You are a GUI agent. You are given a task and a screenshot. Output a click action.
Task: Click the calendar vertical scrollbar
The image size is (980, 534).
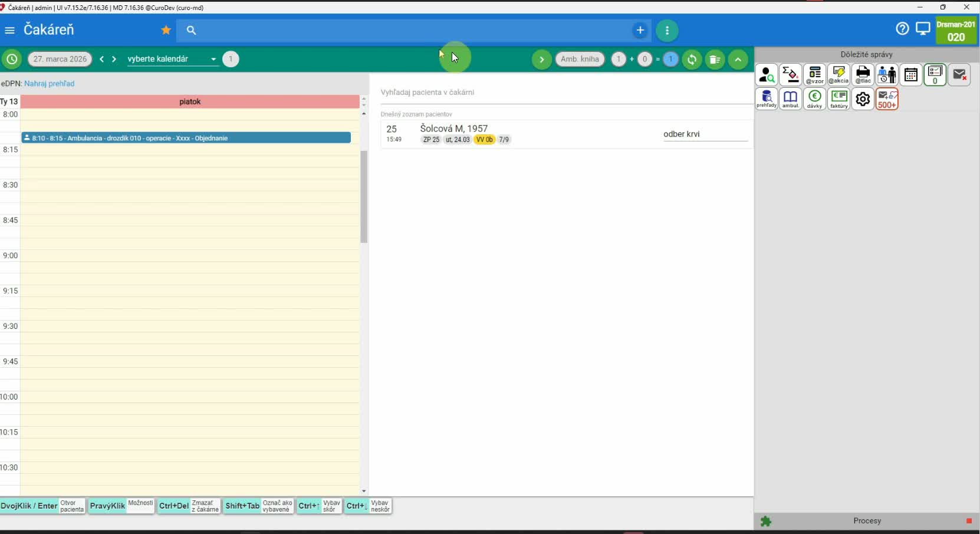point(364,196)
